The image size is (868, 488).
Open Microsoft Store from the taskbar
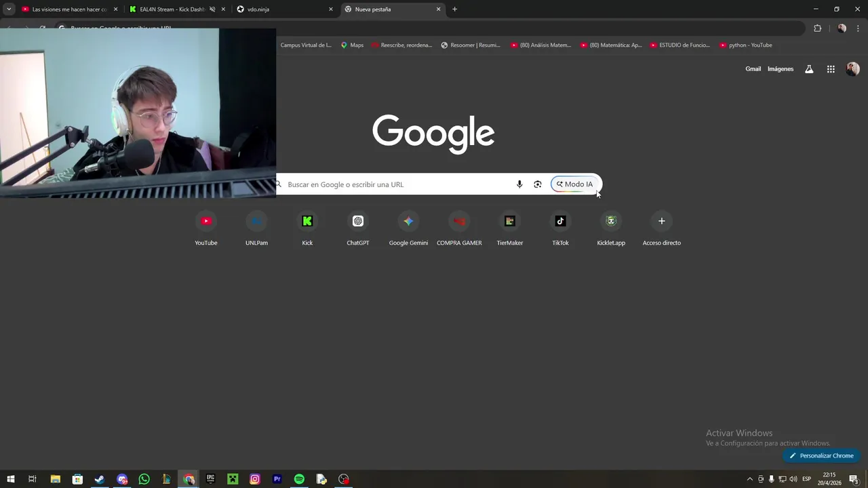point(77,479)
